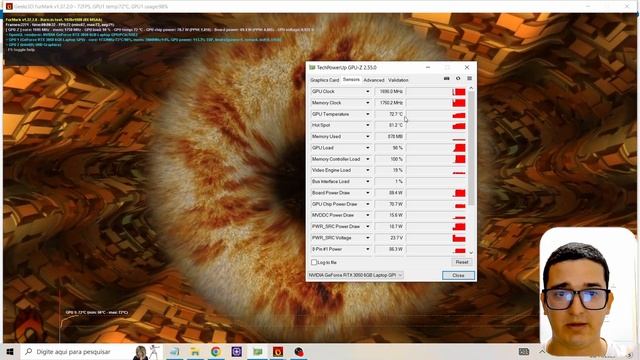This screenshot has height=360, width=640.
Task: Click the GPU-Z title bar app icon
Action: [x=312, y=67]
